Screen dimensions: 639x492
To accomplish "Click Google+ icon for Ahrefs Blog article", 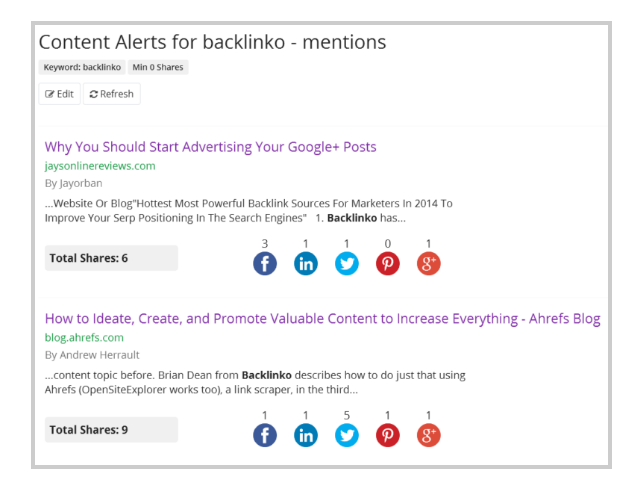I will 429,435.
